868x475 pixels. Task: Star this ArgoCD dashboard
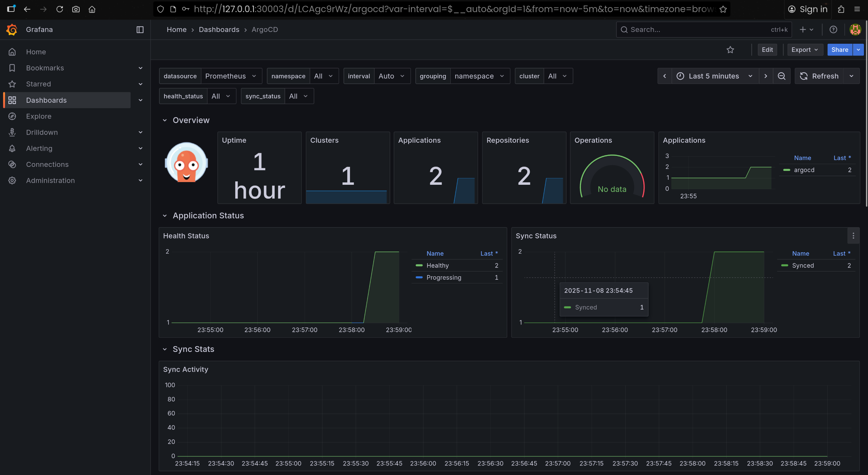pos(730,50)
